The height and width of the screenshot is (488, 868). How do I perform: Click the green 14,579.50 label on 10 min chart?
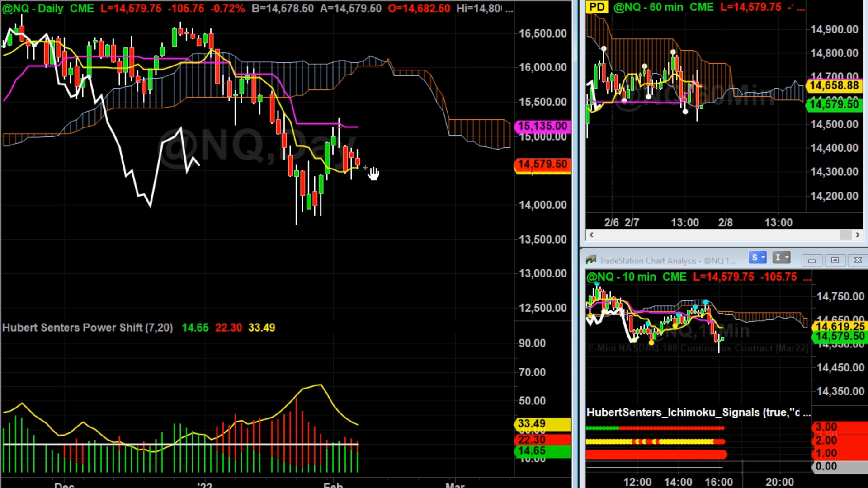[x=840, y=336]
